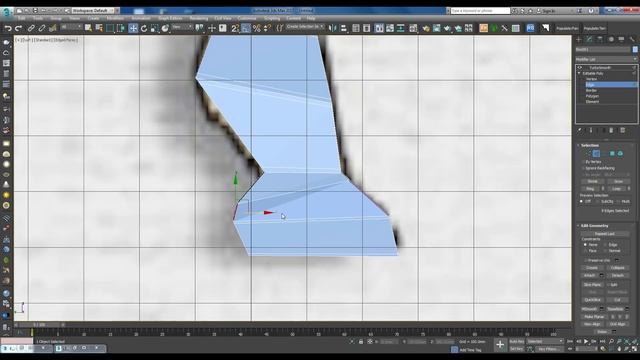Open Select by Name dialog
The height and width of the screenshot is (360, 640).
99,28
